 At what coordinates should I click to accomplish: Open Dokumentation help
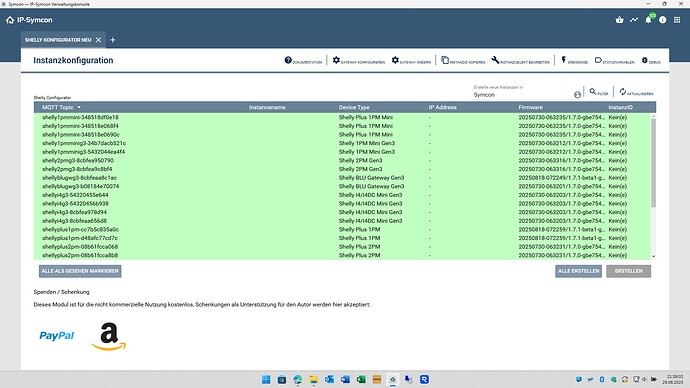click(303, 61)
